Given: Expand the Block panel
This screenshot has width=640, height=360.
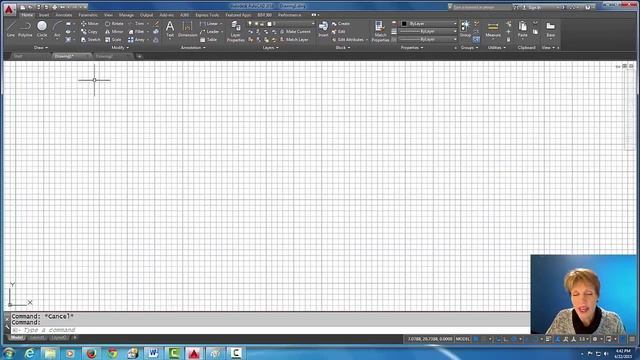Looking at the screenshot, I should coord(343,48).
